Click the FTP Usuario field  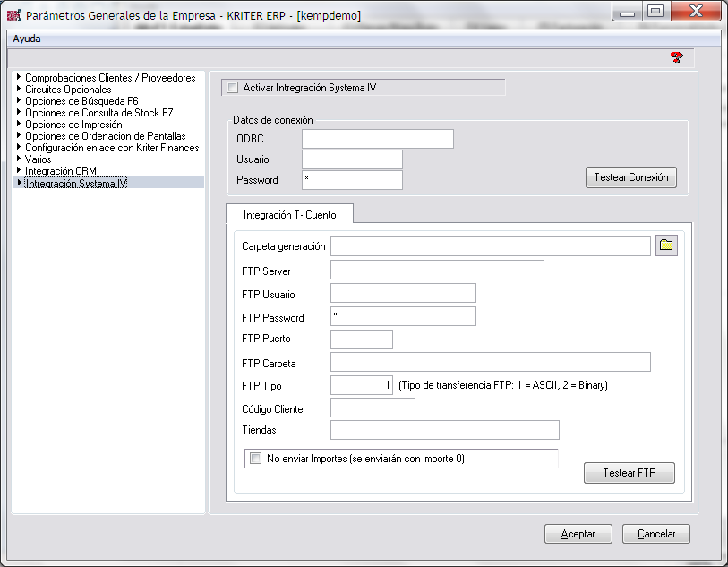[403, 293]
